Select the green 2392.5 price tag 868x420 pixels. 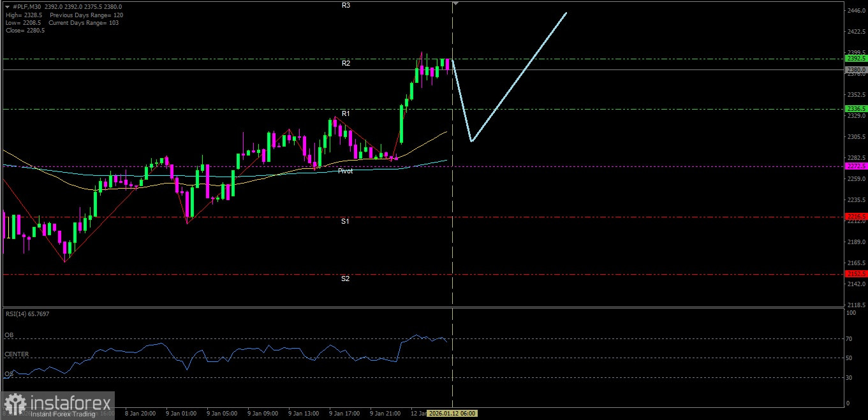coord(855,58)
